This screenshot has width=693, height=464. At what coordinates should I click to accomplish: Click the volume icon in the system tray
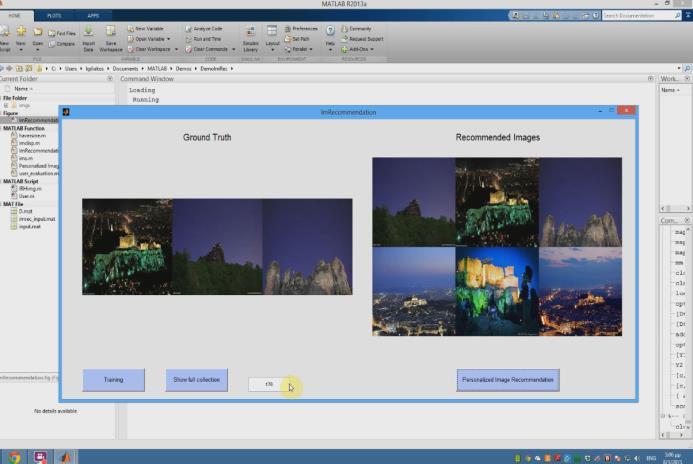pyautogui.click(x=637, y=458)
